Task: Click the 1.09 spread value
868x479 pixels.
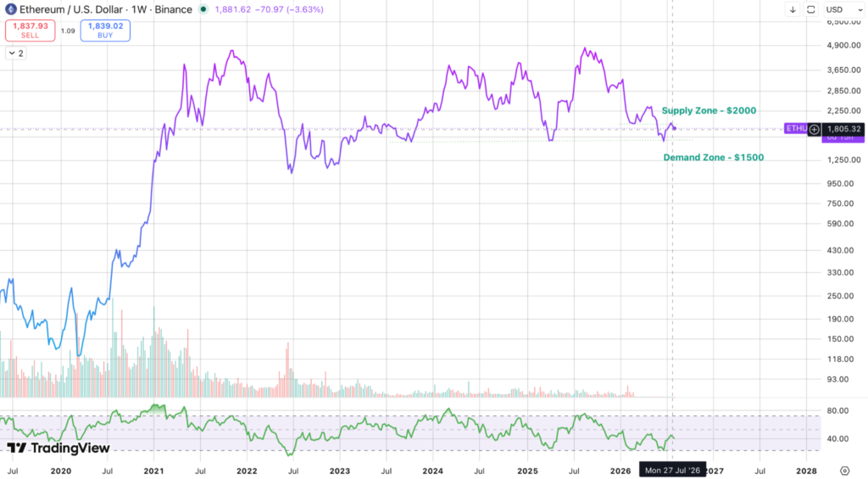Action: click(68, 31)
